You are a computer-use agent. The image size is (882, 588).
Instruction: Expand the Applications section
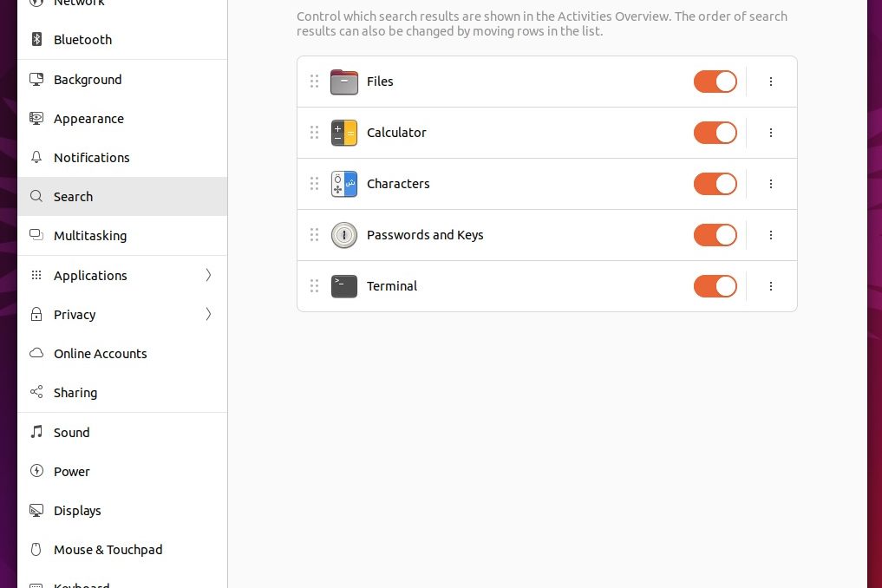(x=208, y=275)
